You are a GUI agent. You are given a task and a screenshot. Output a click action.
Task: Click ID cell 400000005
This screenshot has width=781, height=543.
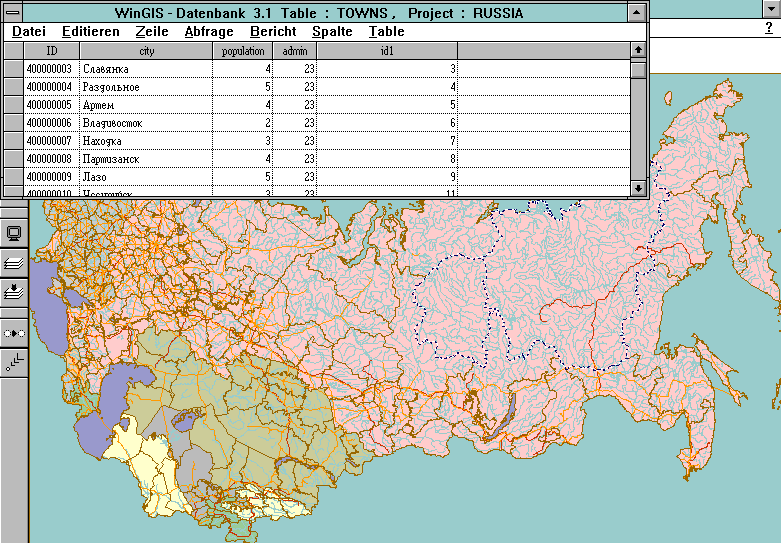point(52,105)
